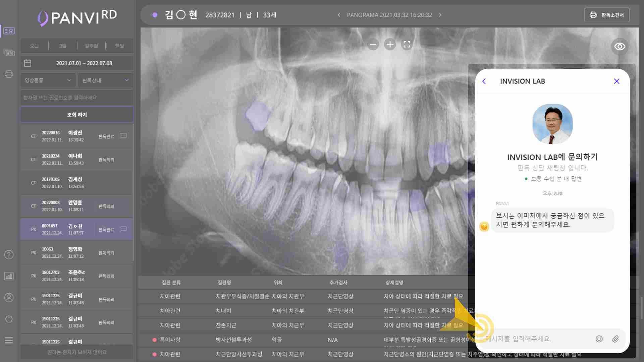Click the purple highlighted upper-left tooth region
The image size is (644, 362).
coord(258,116)
